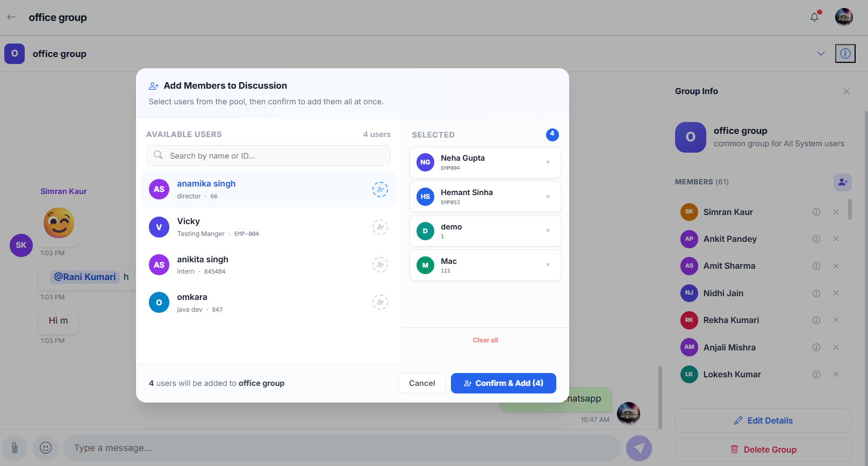Screen dimensions: 868x466
Task: Remove Ankit Pandey from members
Action: click(836, 239)
